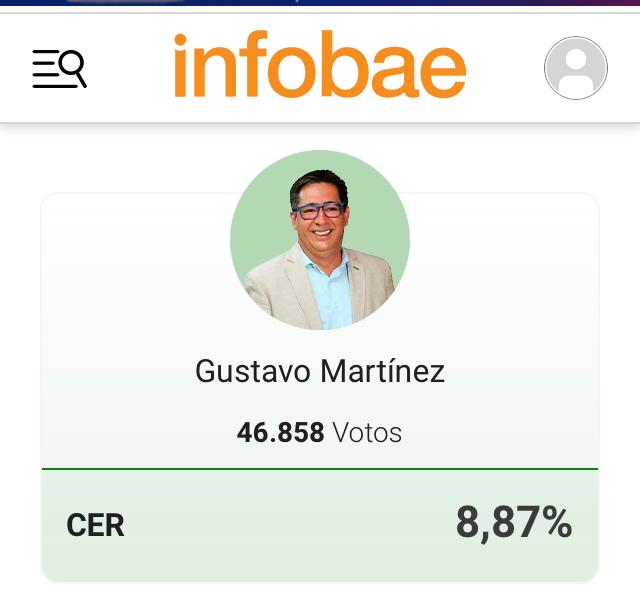Click the orange infobae logo
This screenshot has width=640, height=603.
[x=320, y=67]
